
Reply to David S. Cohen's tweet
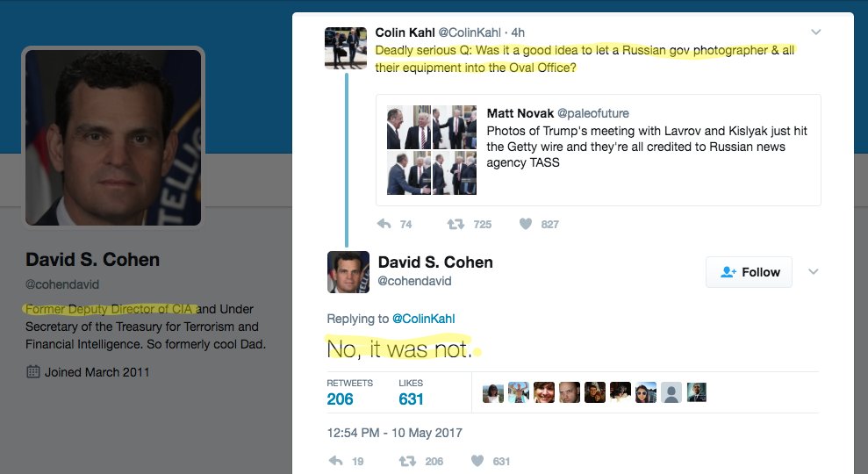pyautogui.click(x=335, y=461)
